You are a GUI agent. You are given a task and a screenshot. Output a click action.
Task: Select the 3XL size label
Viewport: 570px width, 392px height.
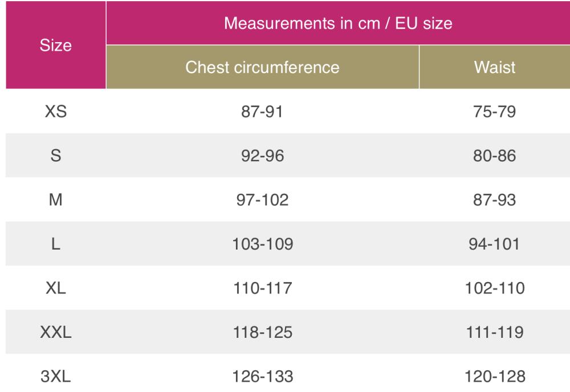tap(56, 377)
